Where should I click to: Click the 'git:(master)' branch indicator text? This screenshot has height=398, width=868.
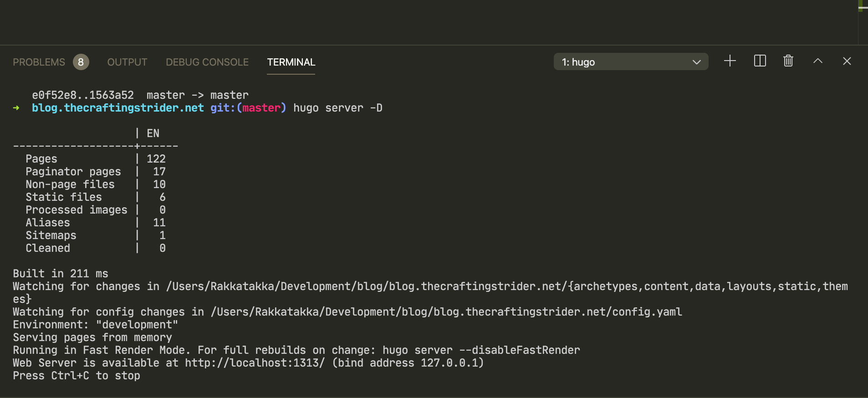(x=248, y=108)
